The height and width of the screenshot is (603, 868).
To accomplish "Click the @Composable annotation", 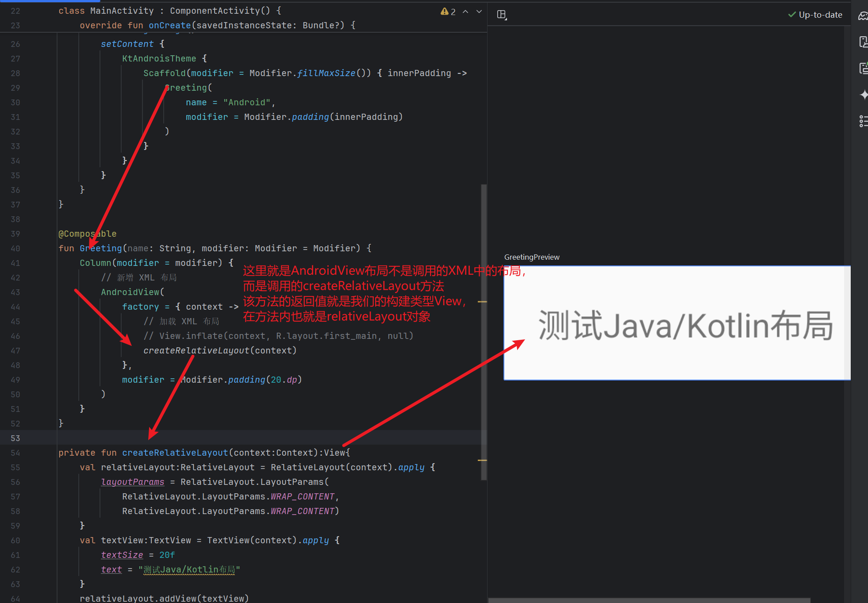I will tap(88, 234).
